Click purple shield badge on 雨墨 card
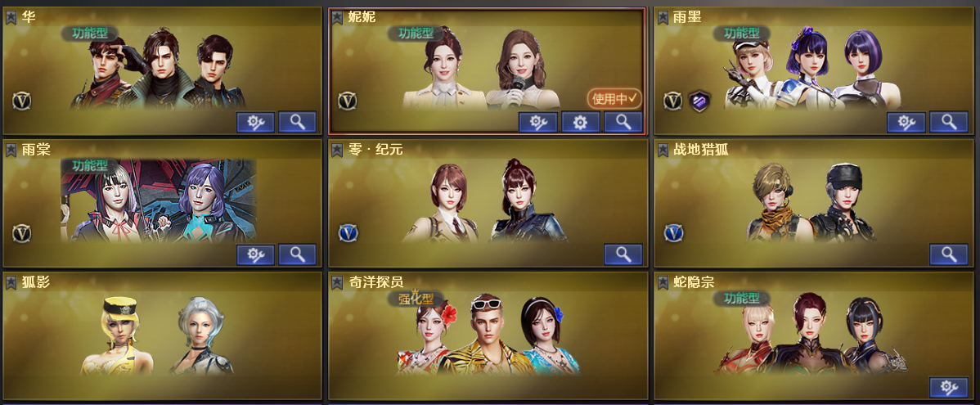Image resolution: width=980 pixels, height=405 pixels. coord(699,101)
